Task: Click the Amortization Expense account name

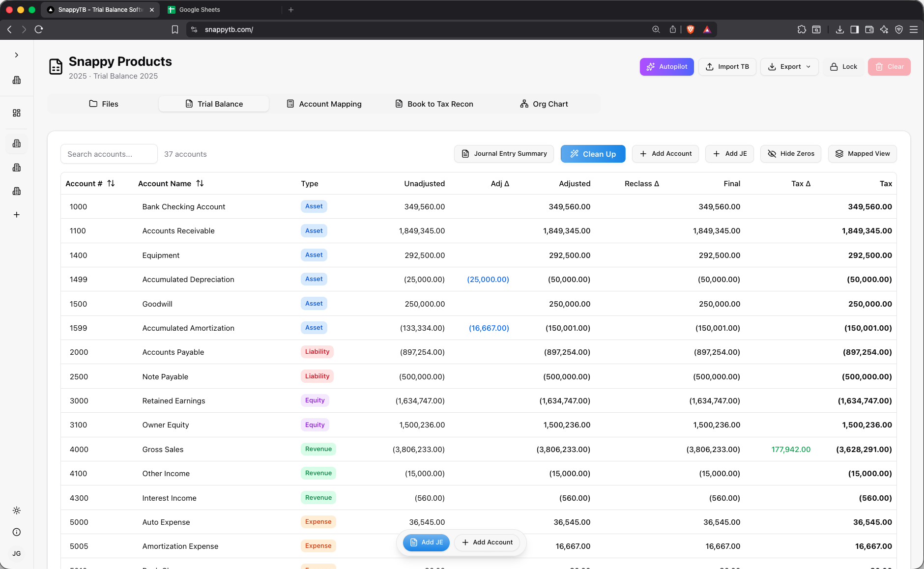Action: pyautogui.click(x=180, y=546)
